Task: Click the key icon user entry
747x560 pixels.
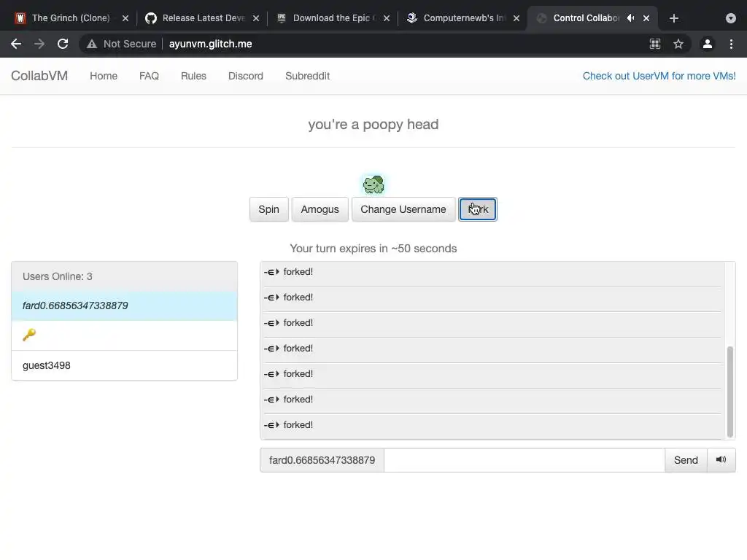Action: (x=29, y=335)
